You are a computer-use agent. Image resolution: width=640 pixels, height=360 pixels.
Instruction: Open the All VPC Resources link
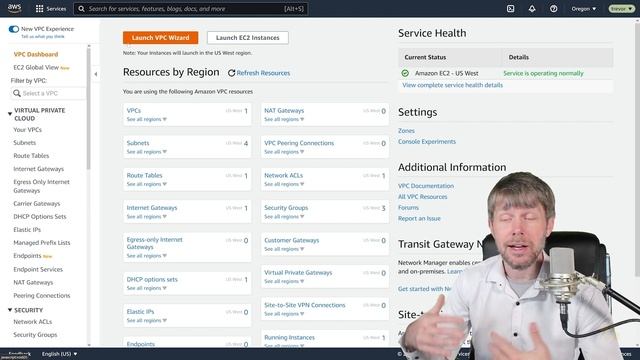[x=422, y=197]
